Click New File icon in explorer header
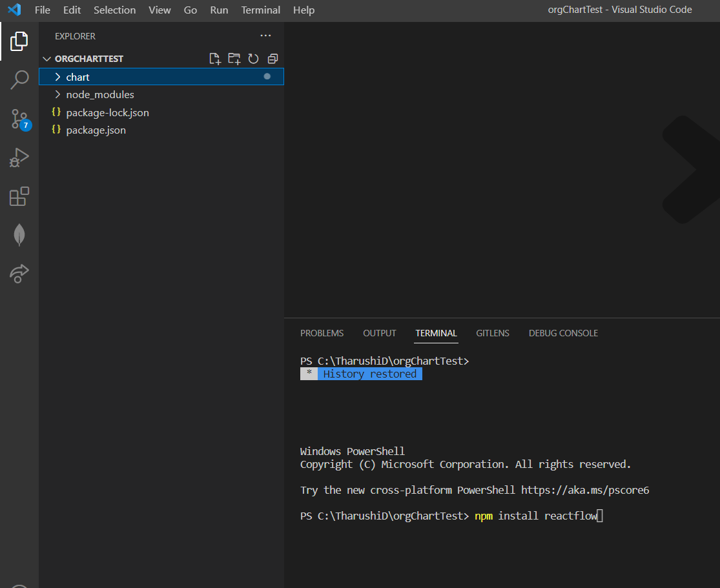The image size is (720, 588). [215, 59]
